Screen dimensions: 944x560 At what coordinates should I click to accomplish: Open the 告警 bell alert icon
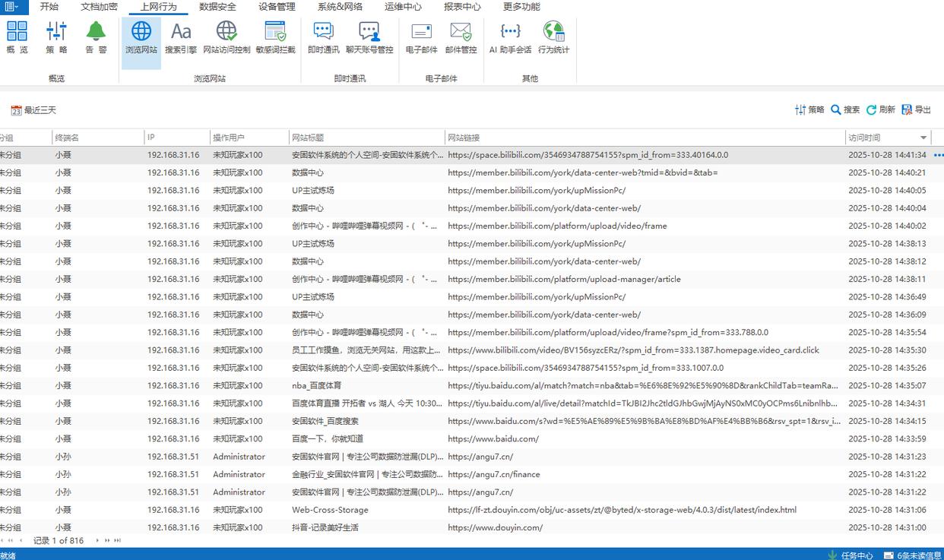click(x=96, y=37)
